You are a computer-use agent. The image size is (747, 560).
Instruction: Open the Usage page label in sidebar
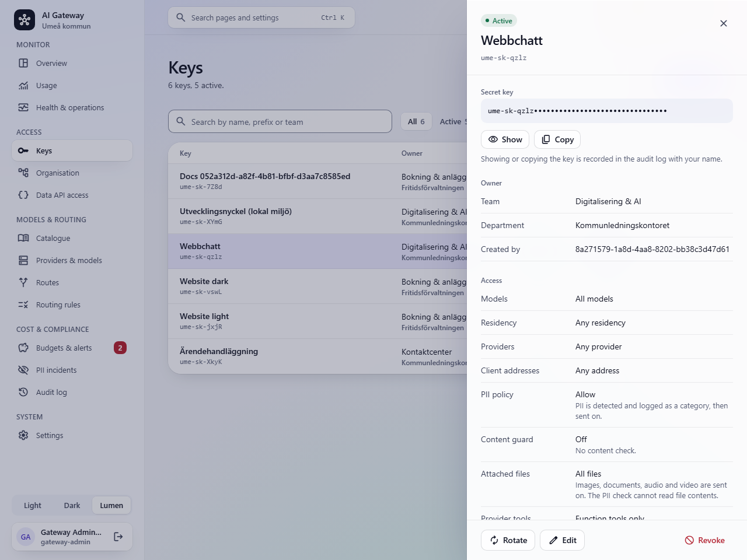47,86
